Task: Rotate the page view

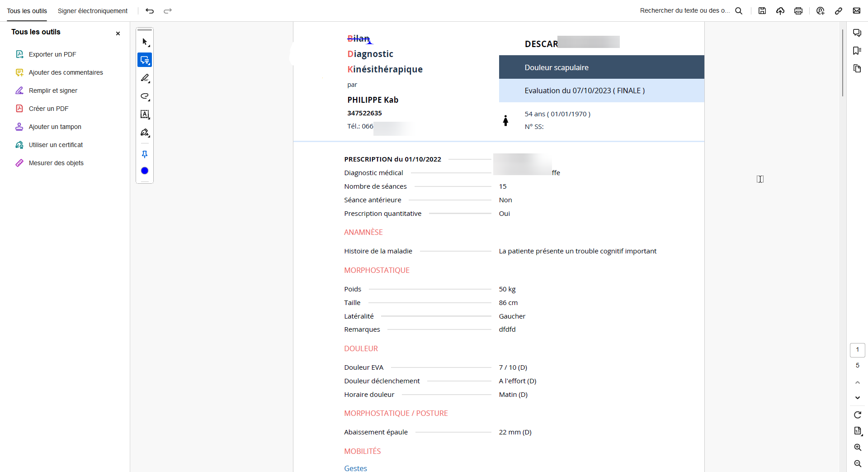Action: [858, 415]
